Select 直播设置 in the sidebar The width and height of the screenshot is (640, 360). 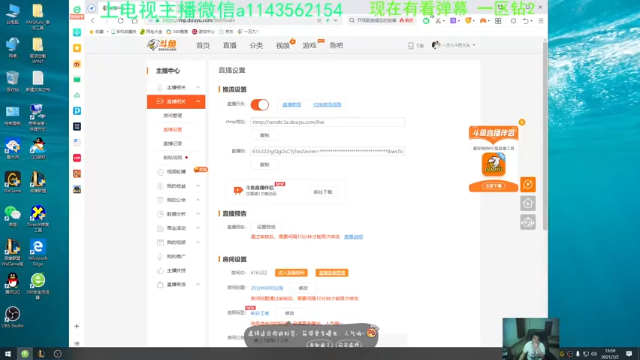[173, 129]
